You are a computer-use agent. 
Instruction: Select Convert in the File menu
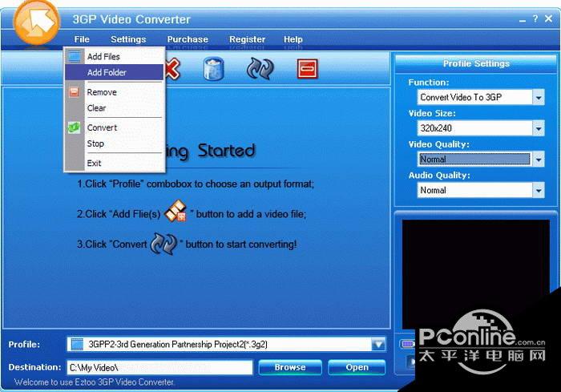tap(115, 127)
